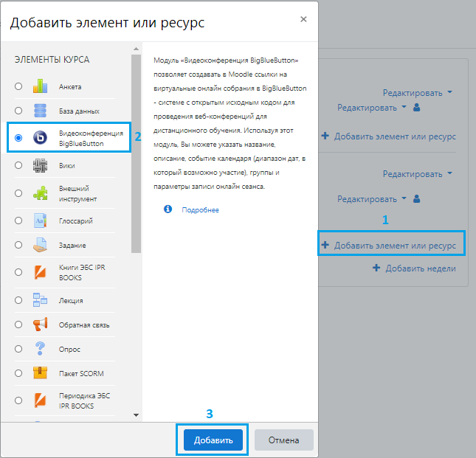Click the Обратная связь megaphone icon
Viewport: 476px width, 458px height.
[40, 325]
